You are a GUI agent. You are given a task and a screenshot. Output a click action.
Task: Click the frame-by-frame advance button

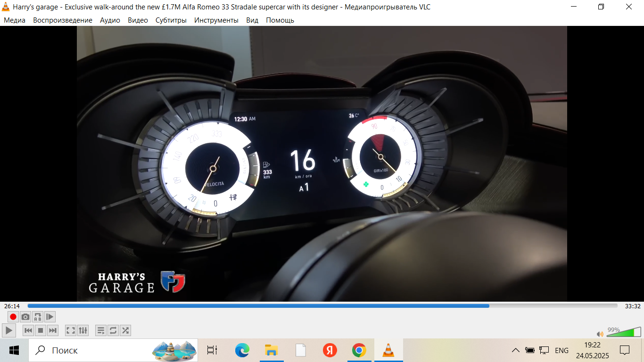coord(50,317)
